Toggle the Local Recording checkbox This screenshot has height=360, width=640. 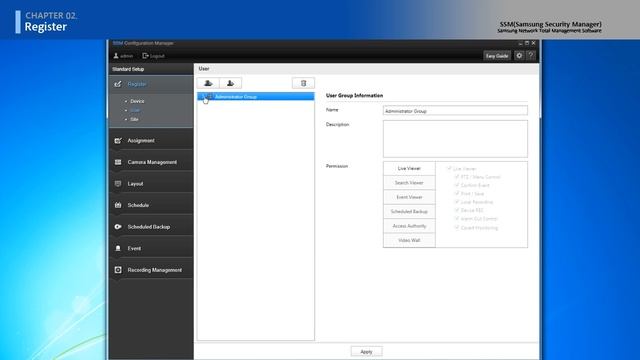point(457,202)
